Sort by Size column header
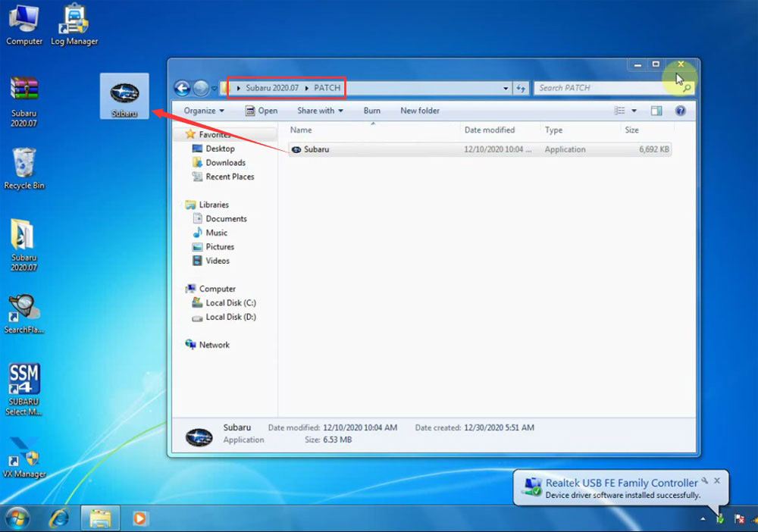The image size is (758, 532). (647, 130)
